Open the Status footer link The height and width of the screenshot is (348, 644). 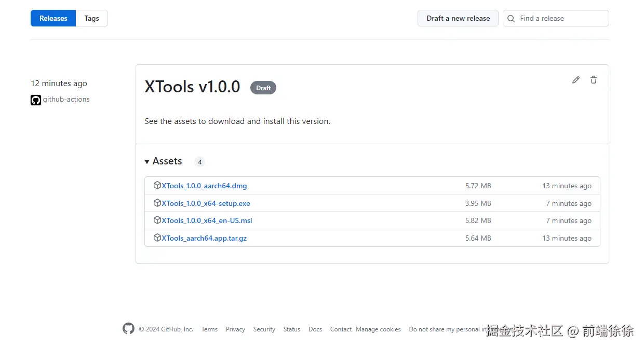tap(292, 329)
